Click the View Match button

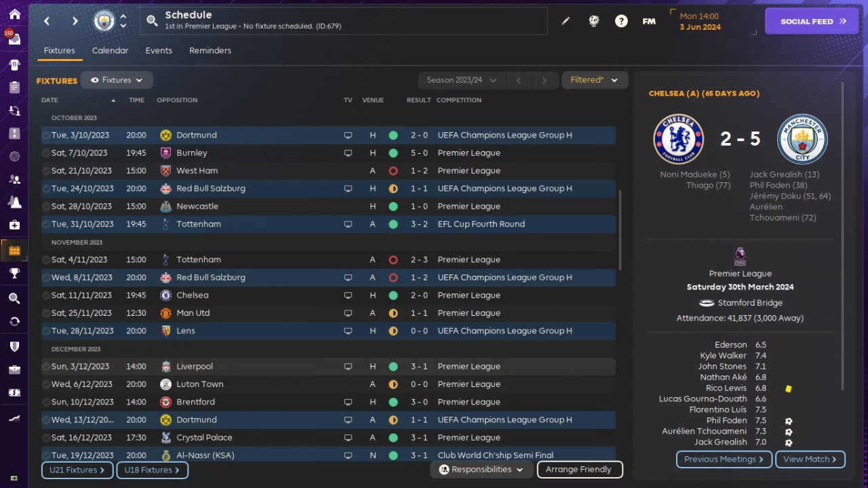tap(810, 460)
